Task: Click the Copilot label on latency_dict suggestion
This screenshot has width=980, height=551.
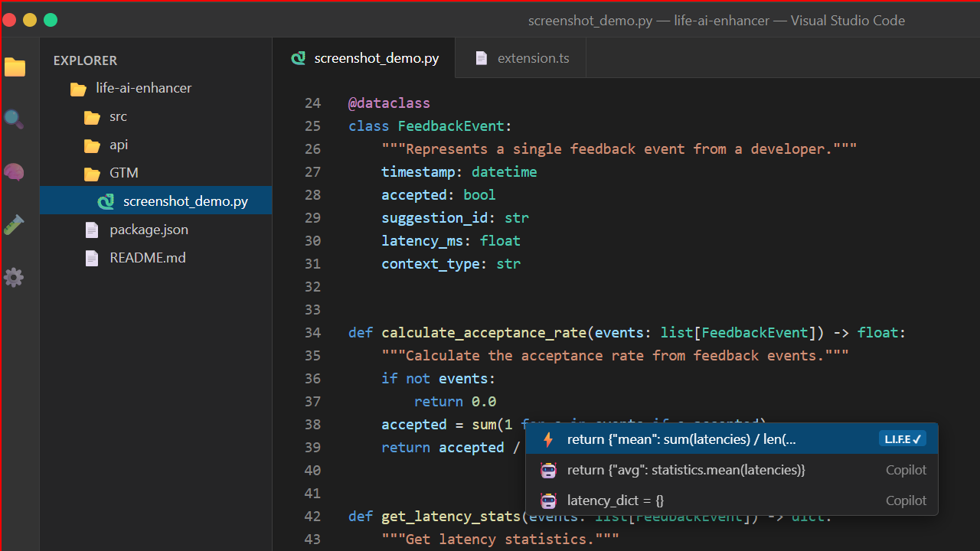Action: [906, 500]
